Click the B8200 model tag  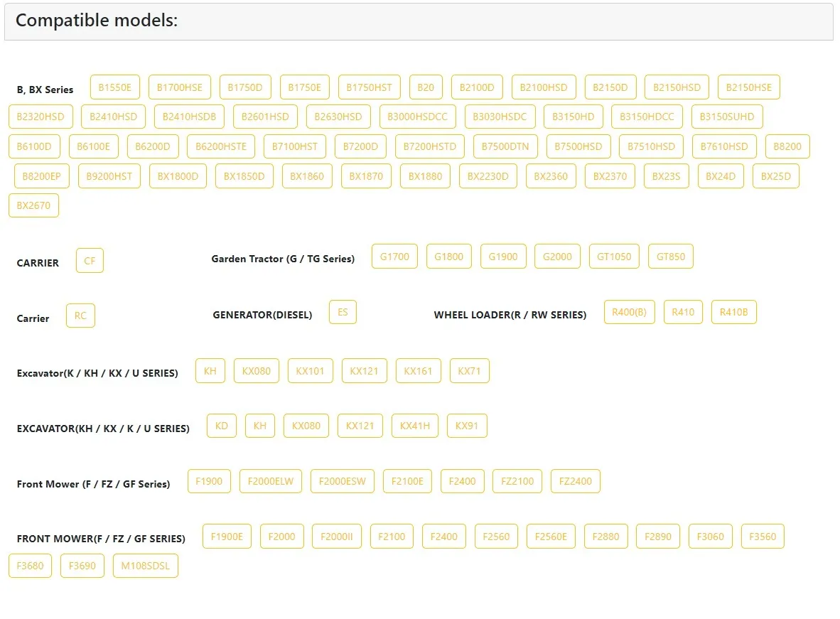[787, 146]
